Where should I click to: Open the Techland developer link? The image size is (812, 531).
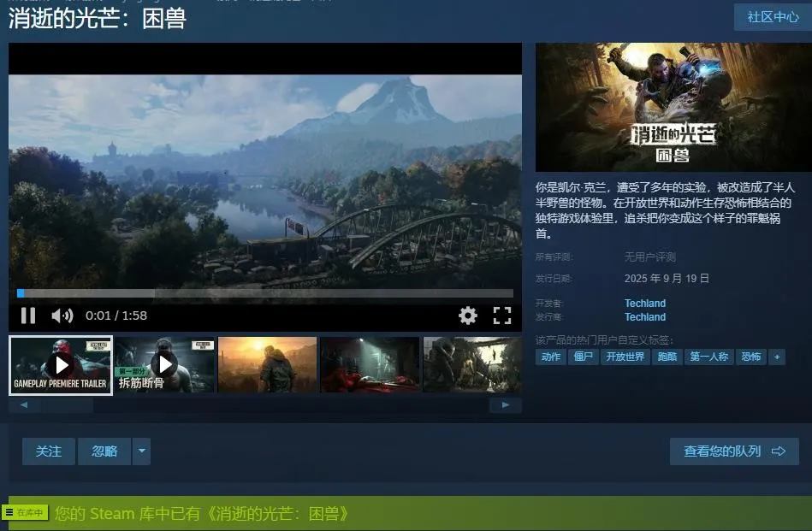[x=645, y=304]
